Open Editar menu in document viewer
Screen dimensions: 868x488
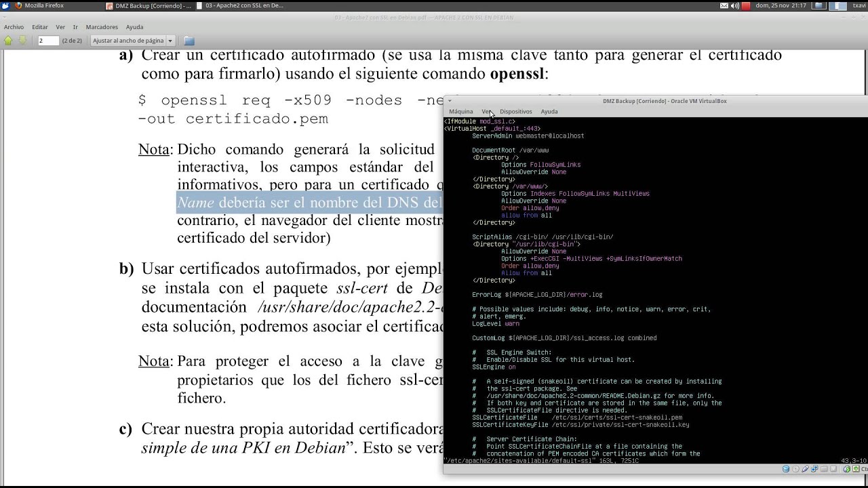(40, 27)
